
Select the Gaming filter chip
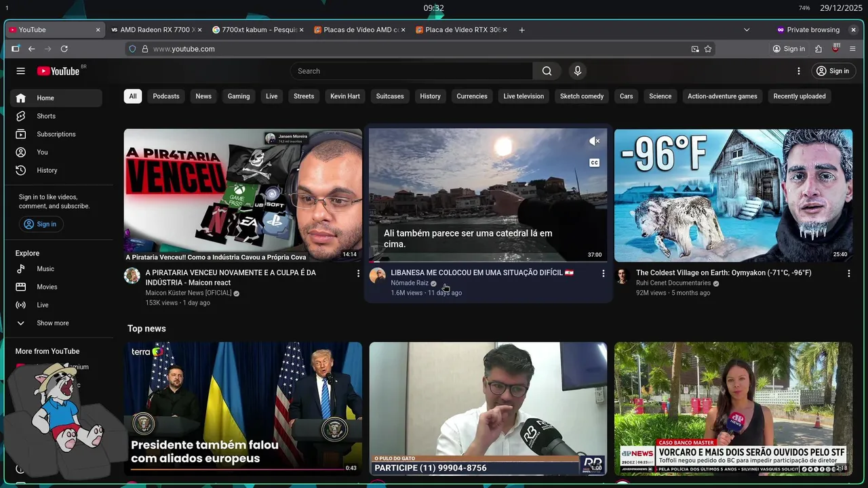(239, 96)
